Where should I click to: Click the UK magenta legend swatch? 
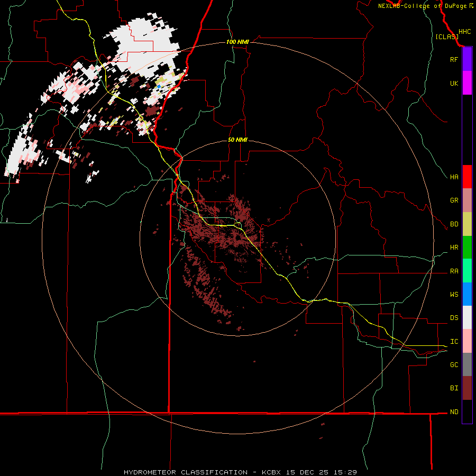click(467, 83)
